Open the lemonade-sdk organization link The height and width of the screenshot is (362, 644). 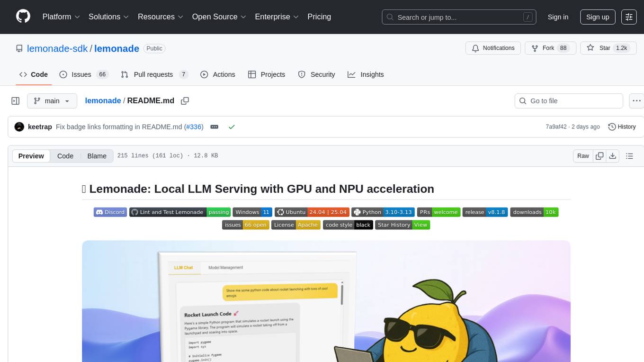tap(57, 48)
